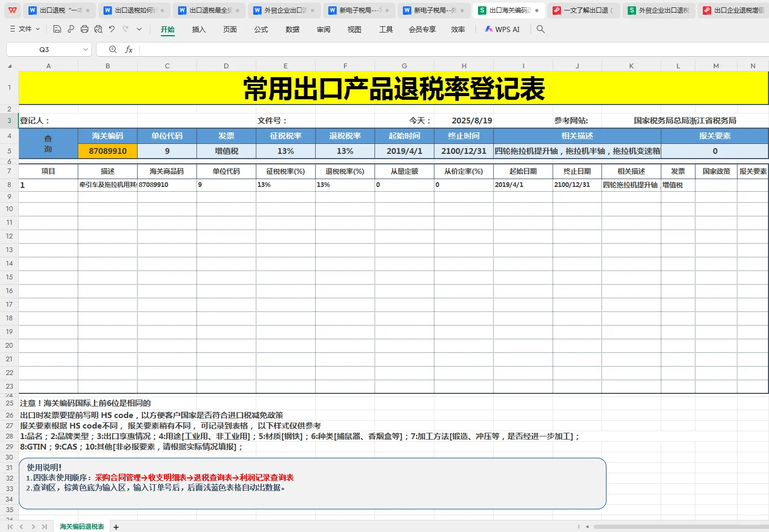
Task: Click the Print icon
Action: (x=84, y=29)
